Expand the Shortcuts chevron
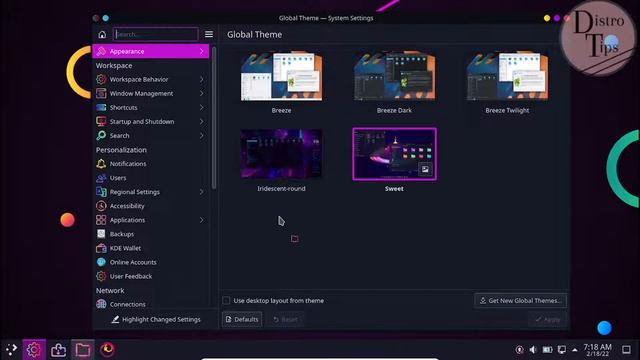The width and height of the screenshot is (640, 360). click(x=202, y=107)
